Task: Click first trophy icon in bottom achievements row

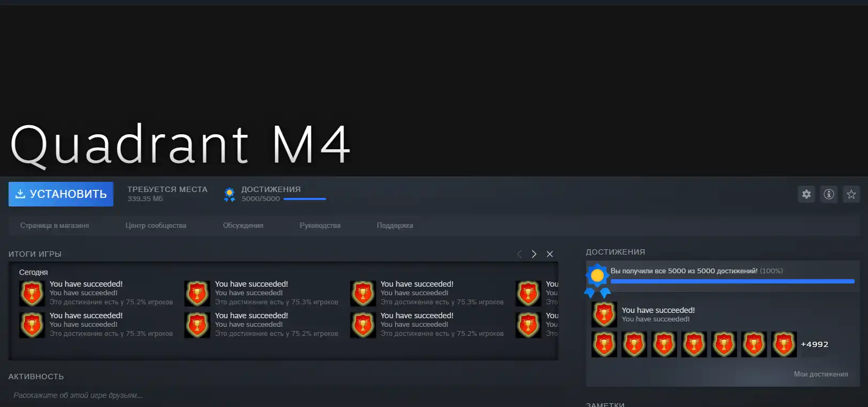Action: [604, 344]
